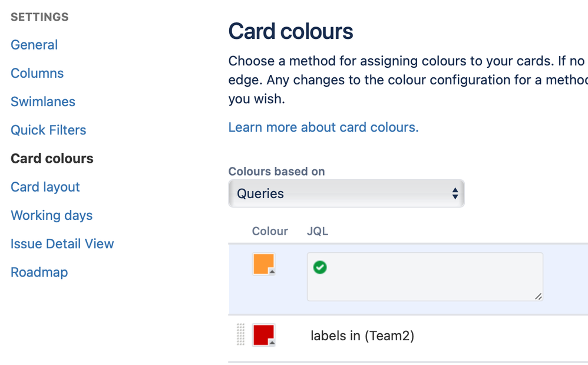
Task: Click the orange colour swatch
Action: click(x=263, y=264)
